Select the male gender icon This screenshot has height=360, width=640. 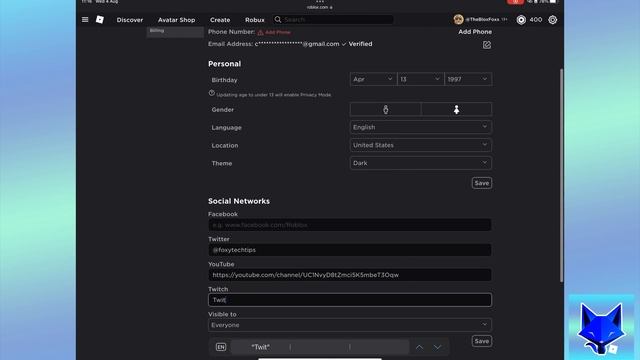click(x=386, y=109)
